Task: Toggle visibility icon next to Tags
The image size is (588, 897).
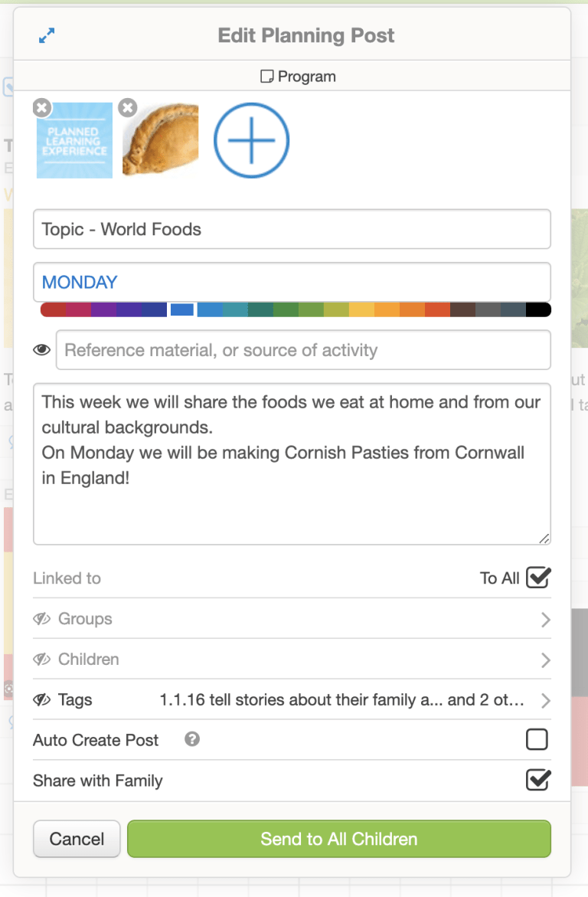Action: pyautogui.click(x=42, y=699)
